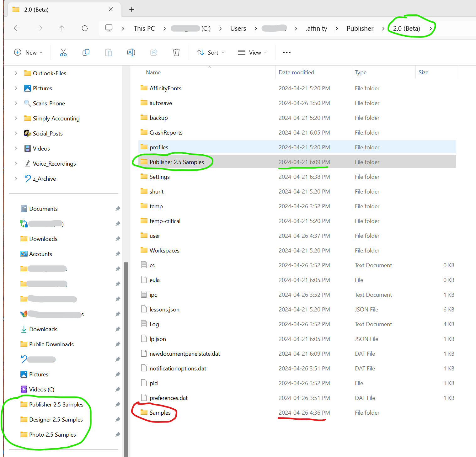Expand chevron after Publisher in breadcrumb

383,29
